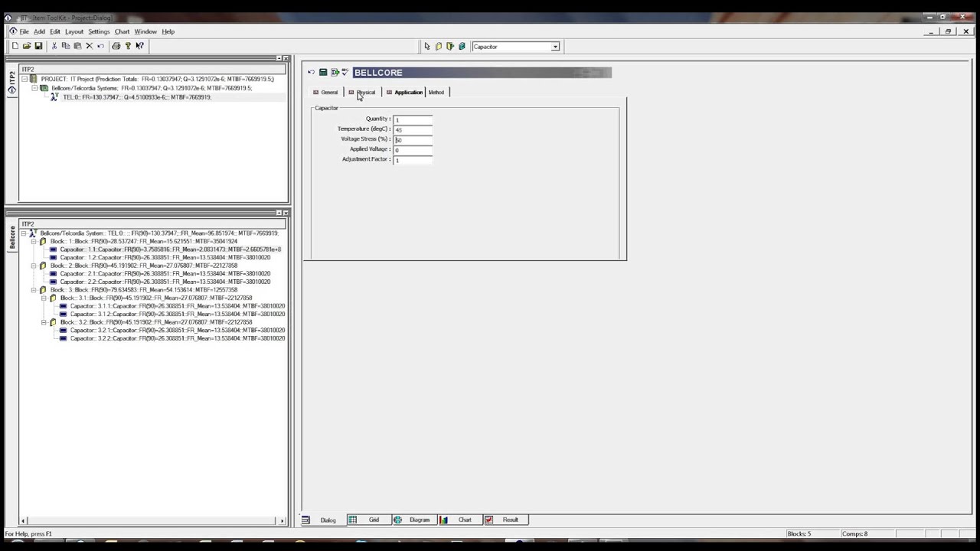Collapse the Block 2 tree node

[34, 266]
